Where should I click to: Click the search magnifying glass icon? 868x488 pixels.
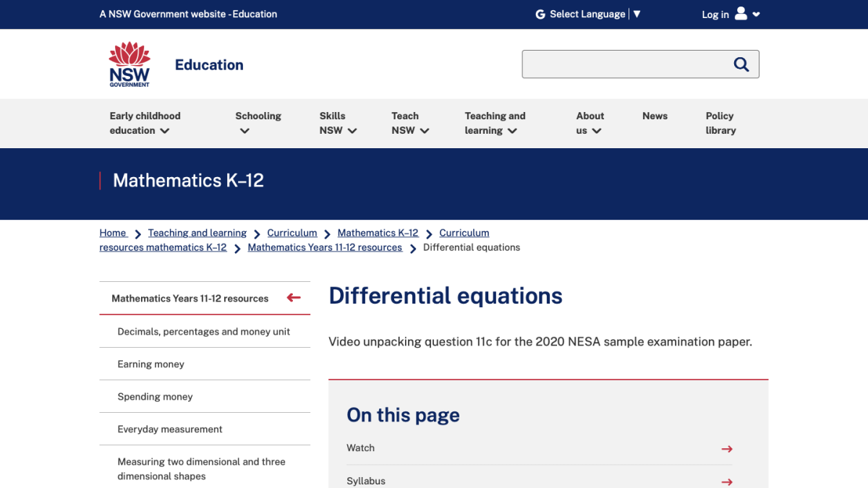pyautogui.click(x=741, y=64)
